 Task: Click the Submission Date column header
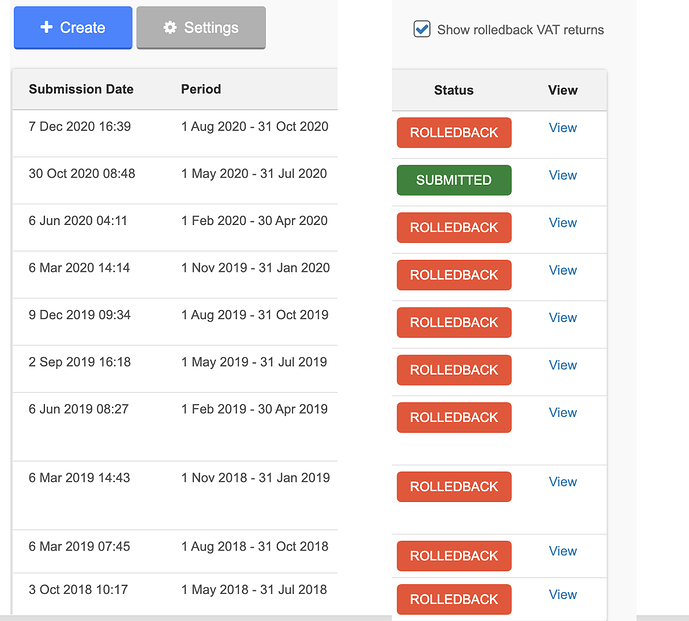pos(81,89)
